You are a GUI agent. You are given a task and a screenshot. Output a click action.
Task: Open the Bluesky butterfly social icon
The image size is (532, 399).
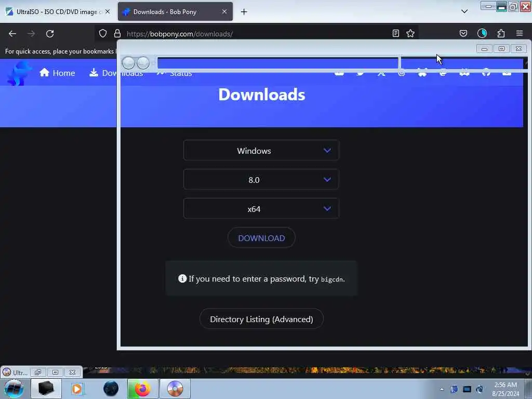point(422,73)
